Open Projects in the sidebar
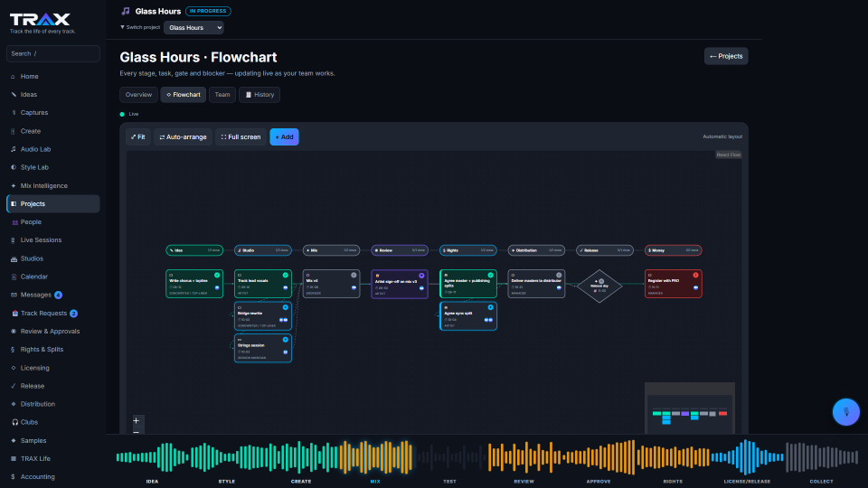The image size is (868, 488). 53,203
